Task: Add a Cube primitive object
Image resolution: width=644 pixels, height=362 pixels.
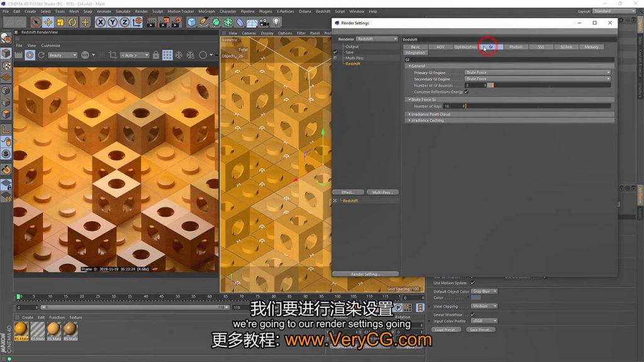Action: [191, 22]
